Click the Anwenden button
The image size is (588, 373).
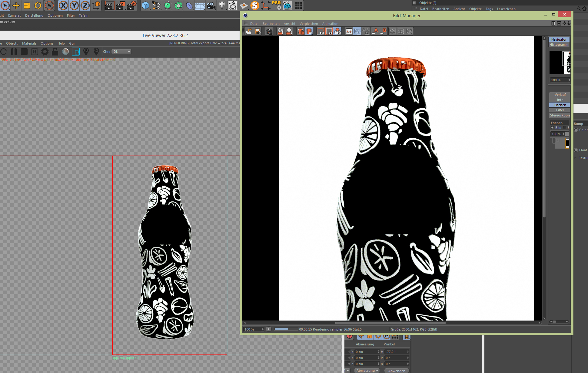click(397, 371)
